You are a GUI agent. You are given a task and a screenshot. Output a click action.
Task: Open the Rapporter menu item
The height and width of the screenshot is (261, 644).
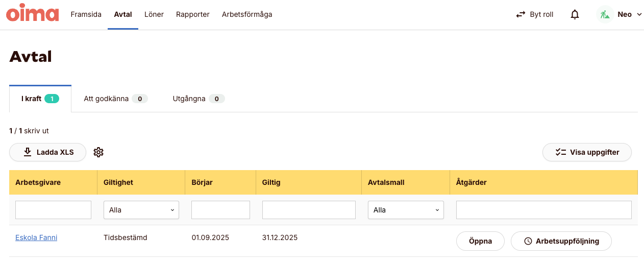pyautogui.click(x=193, y=14)
